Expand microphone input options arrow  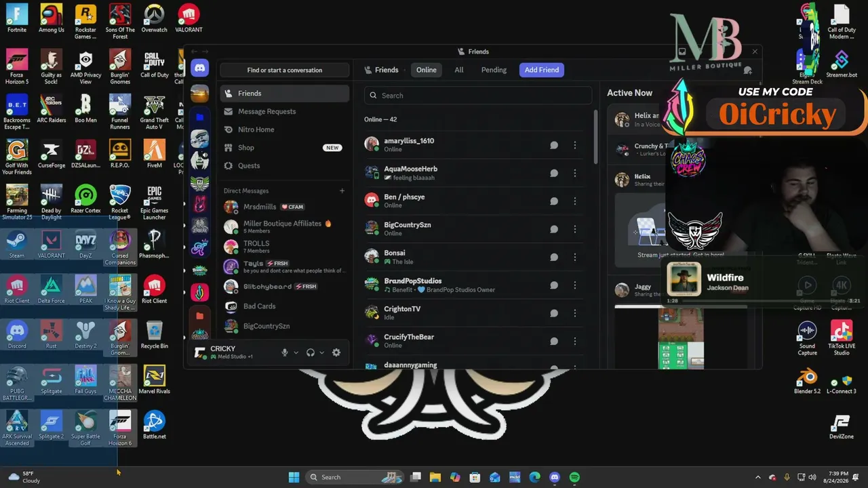click(x=296, y=352)
